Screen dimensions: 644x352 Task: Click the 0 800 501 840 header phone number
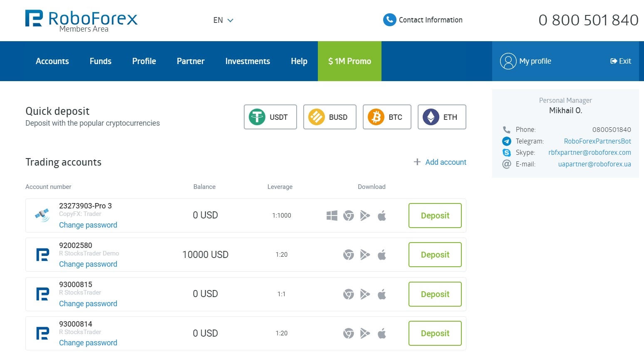click(588, 20)
